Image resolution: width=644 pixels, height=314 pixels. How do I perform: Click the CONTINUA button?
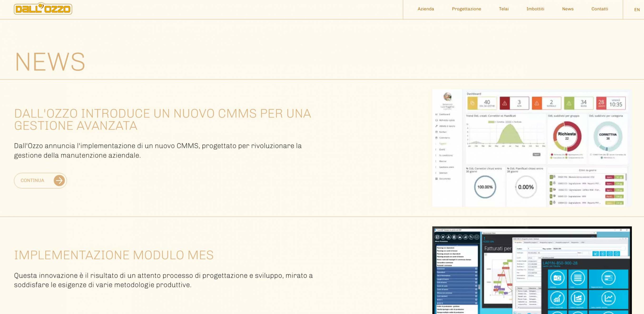(x=40, y=181)
